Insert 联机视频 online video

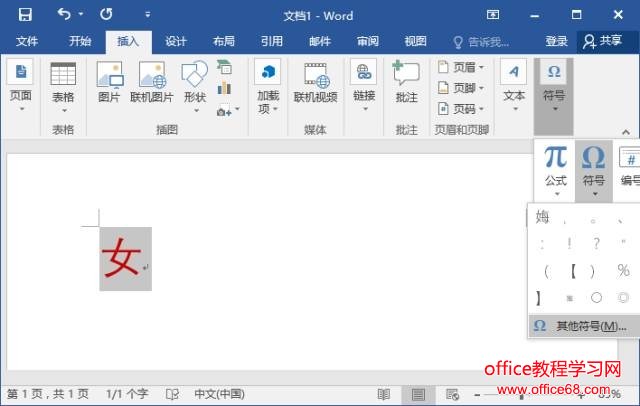[316, 82]
